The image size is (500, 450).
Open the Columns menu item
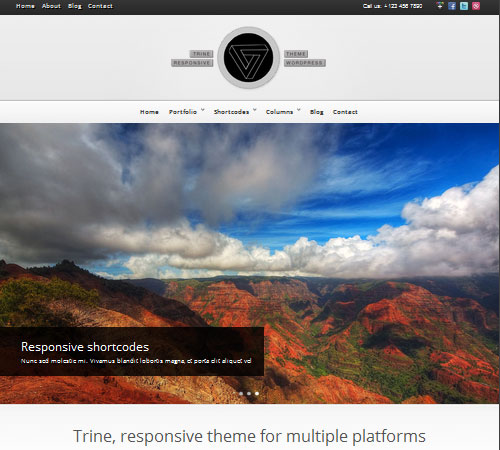click(279, 112)
